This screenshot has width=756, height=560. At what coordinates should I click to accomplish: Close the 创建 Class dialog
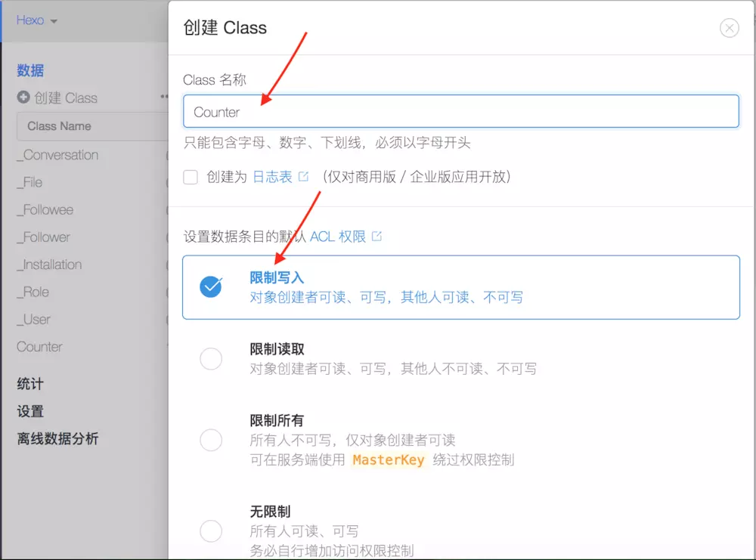point(729,28)
